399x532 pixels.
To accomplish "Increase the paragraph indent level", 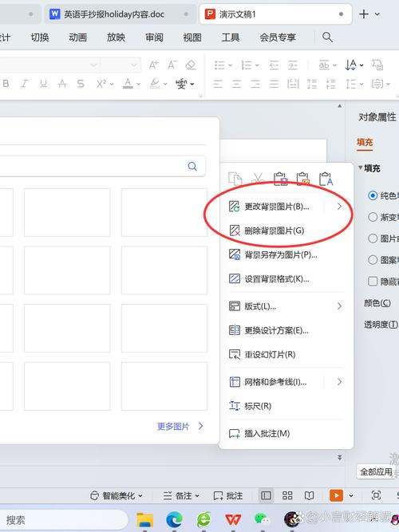I will (293, 65).
